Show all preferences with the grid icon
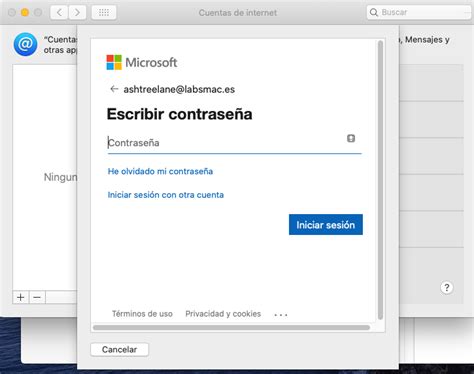 (104, 13)
